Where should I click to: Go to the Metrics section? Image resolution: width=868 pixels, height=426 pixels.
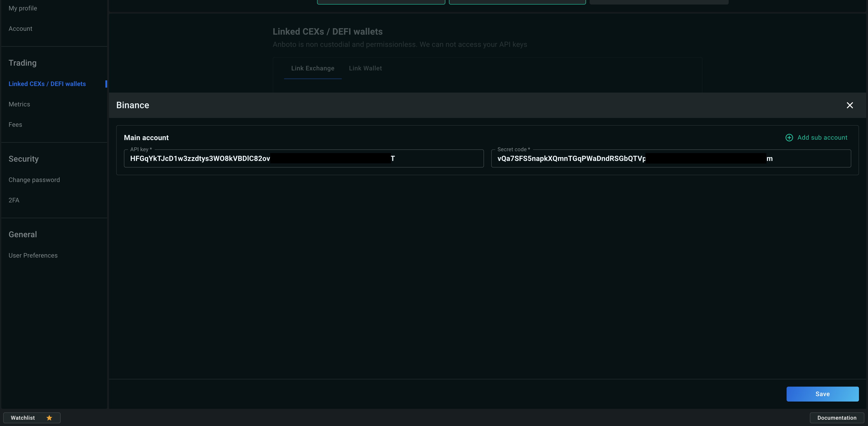tap(19, 104)
